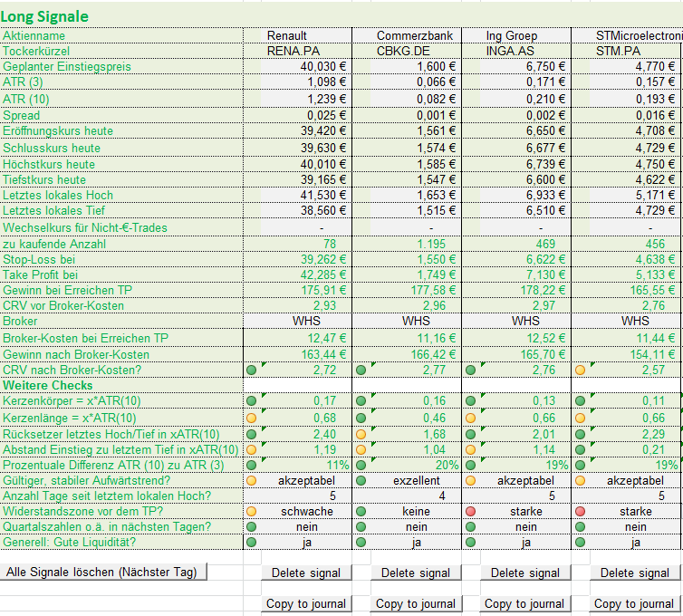Select STMicroelectronics' Broker cell WHS

pyautogui.click(x=635, y=321)
